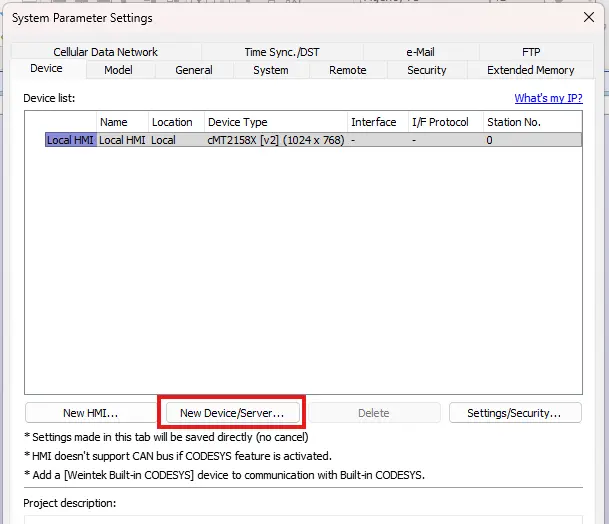Click the Station No. column header
609x524 pixels.
click(532, 122)
